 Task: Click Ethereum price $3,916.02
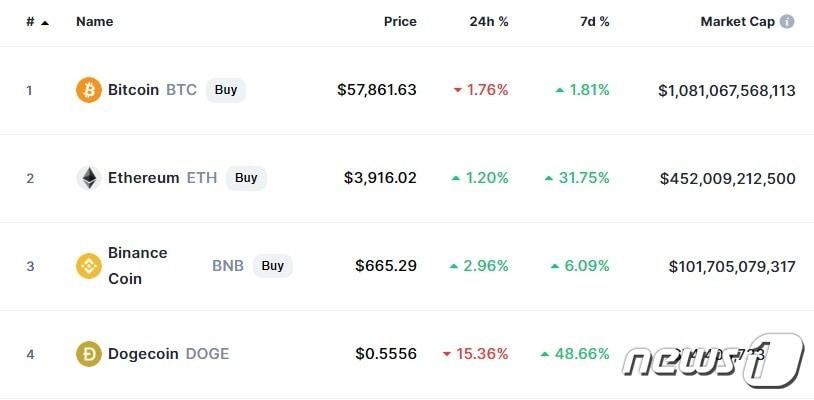[x=380, y=178]
